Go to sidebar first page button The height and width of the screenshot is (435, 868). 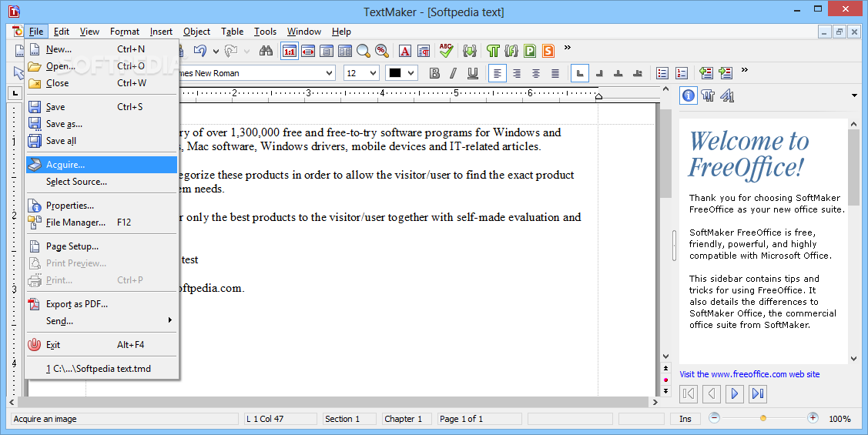pyautogui.click(x=689, y=393)
